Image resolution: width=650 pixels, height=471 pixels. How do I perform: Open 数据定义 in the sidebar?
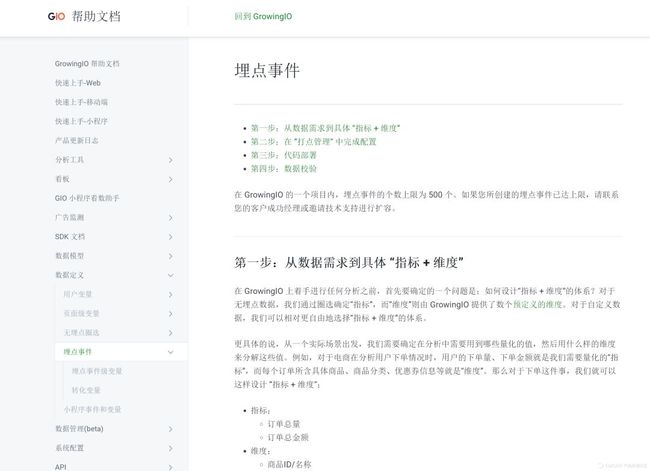point(70,275)
